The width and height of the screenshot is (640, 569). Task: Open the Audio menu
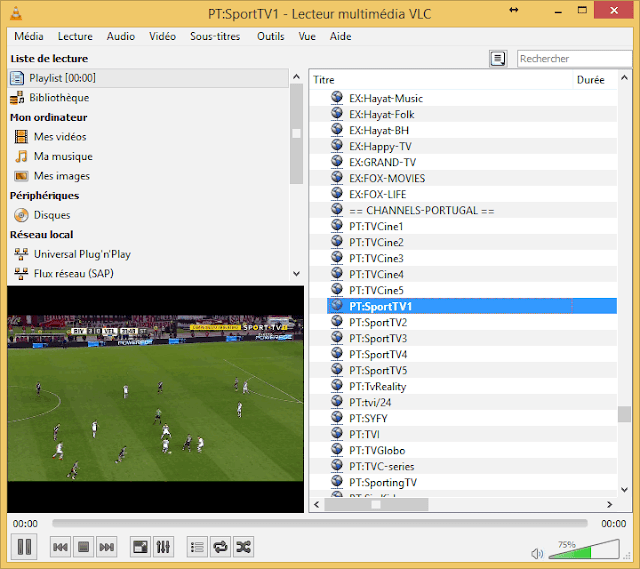(121, 36)
